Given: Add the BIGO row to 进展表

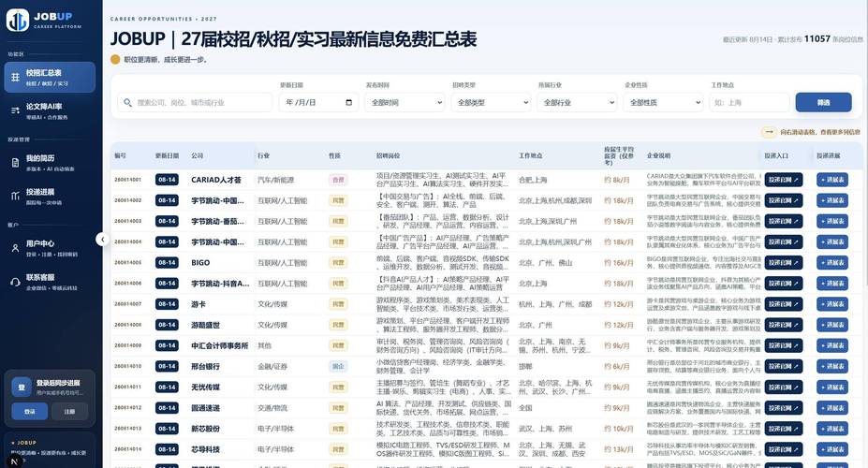Looking at the screenshot, I should [x=832, y=263].
